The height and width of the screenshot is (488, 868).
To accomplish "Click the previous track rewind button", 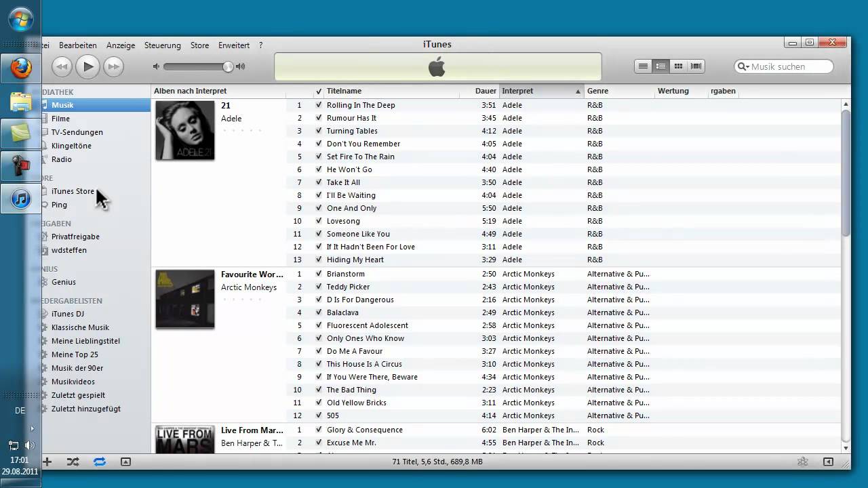I will pyautogui.click(x=62, y=66).
